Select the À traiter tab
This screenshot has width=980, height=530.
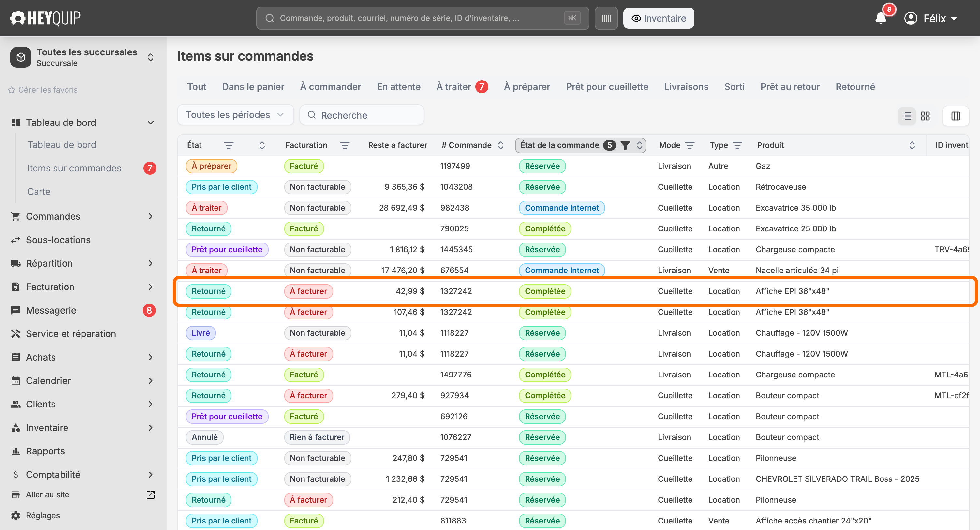tap(462, 87)
